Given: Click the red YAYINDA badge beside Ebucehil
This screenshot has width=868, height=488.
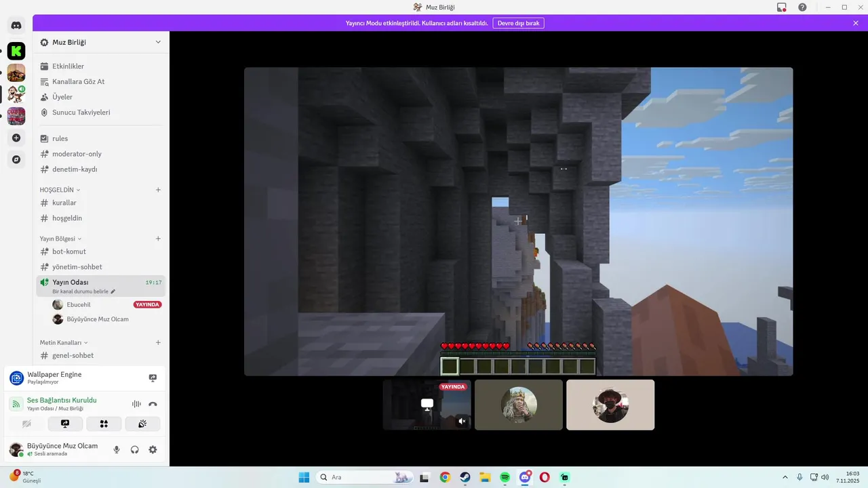Looking at the screenshot, I should [147, 305].
